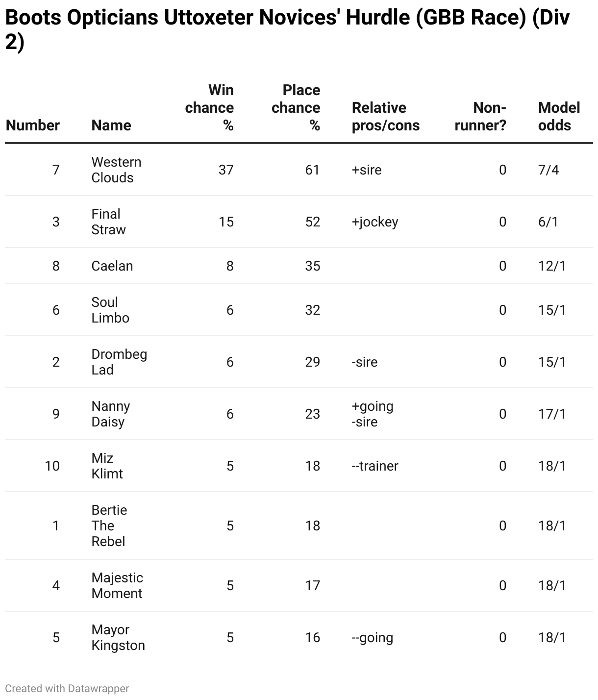598x700 pixels.
Task: Click the Win chance % column header
Action: tap(209, 108)
